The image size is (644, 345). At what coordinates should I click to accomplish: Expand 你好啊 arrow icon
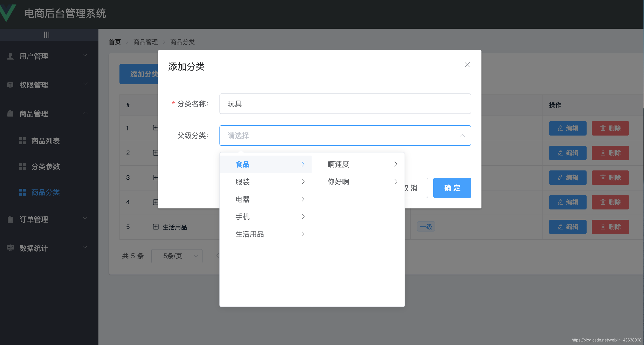pyautogui.click(x=396, y=182)
